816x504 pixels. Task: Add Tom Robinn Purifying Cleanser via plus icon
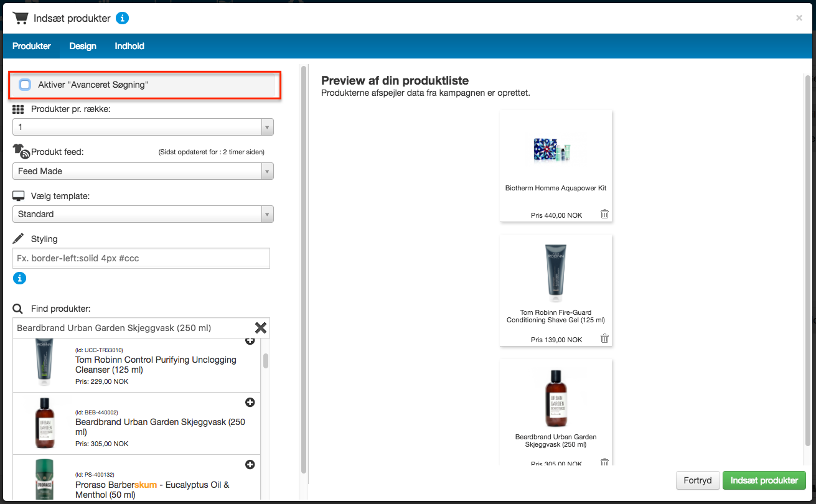click(x=250, y=341)
